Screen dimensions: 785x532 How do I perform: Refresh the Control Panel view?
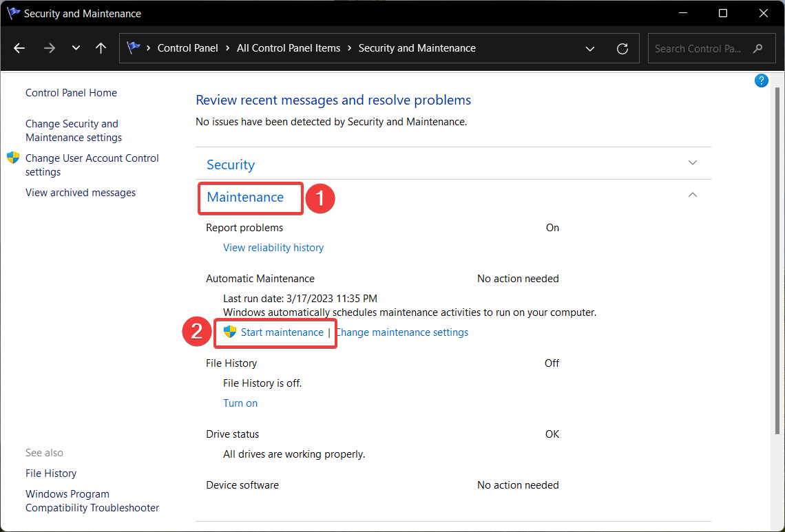point(622,48)
